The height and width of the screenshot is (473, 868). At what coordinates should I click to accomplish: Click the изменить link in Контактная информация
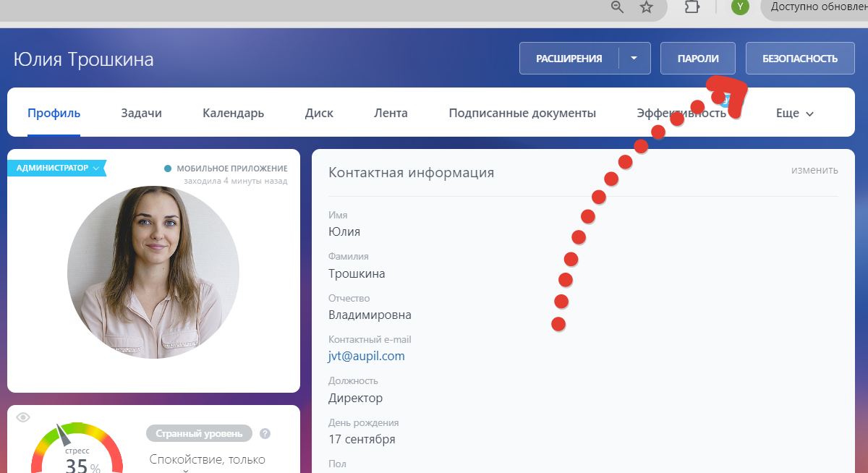(817, 170)
